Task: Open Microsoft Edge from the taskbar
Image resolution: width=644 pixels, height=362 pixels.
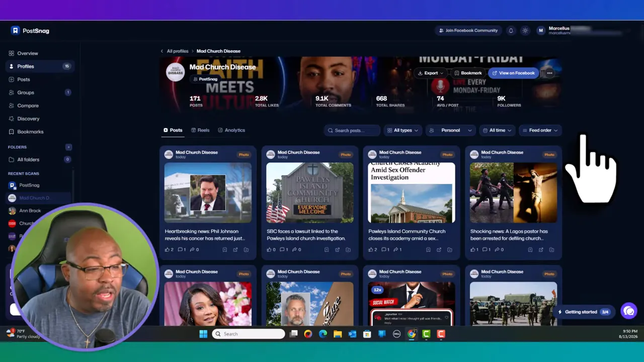Action: (x=323, y=334)
